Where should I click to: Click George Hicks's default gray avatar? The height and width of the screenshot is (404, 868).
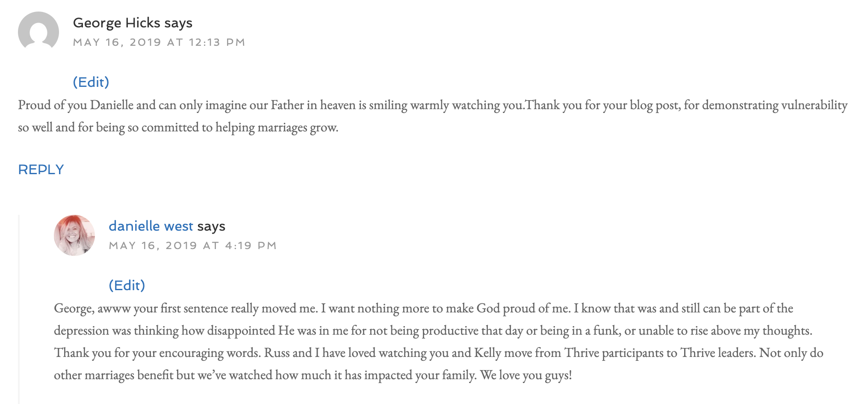[38, 32]
